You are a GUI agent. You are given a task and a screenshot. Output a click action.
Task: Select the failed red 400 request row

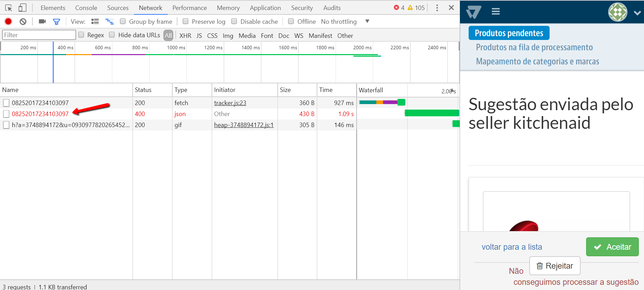[x=40, y=114]
